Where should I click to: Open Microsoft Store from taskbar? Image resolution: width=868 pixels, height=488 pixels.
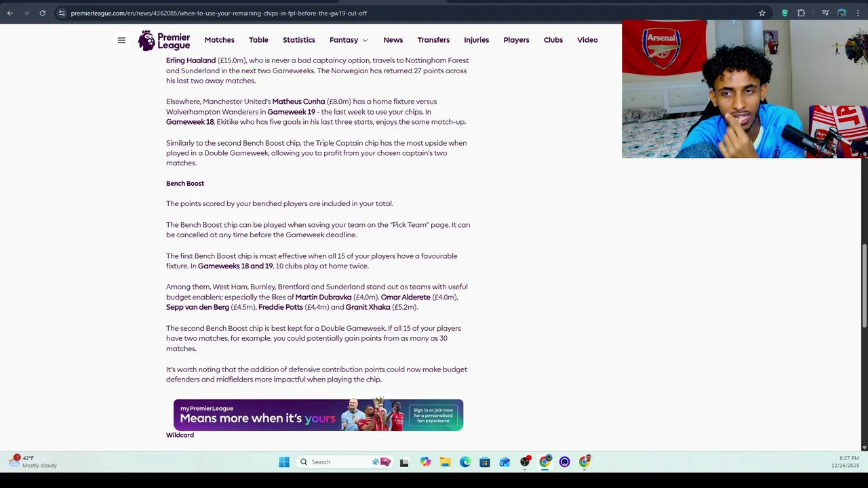(x=484, y=462)
